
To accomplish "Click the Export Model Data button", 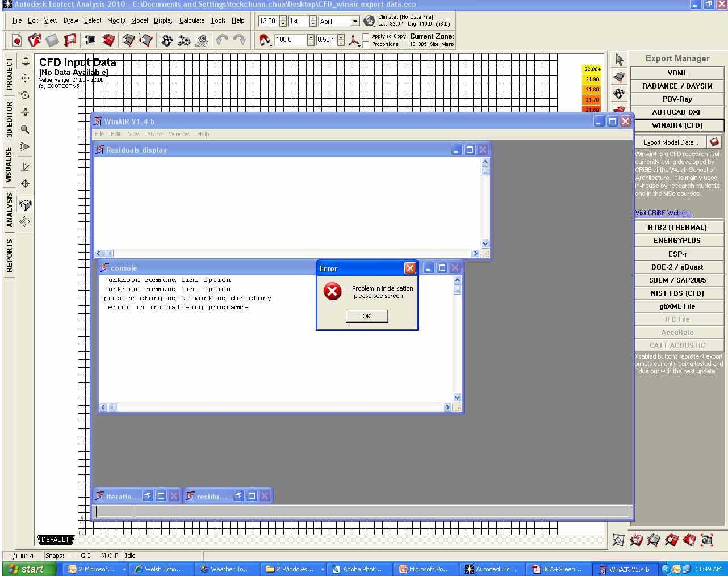I will 670,142.
